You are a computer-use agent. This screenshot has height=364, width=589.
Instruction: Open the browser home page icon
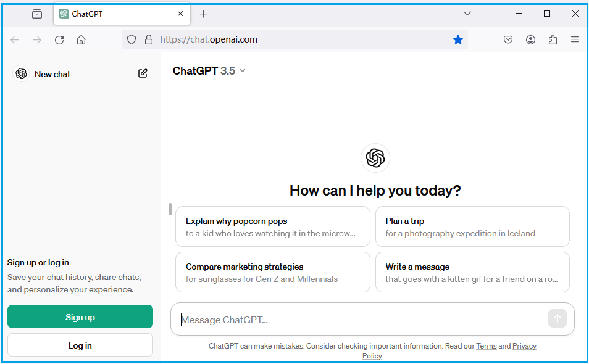[x=81, y=39]
